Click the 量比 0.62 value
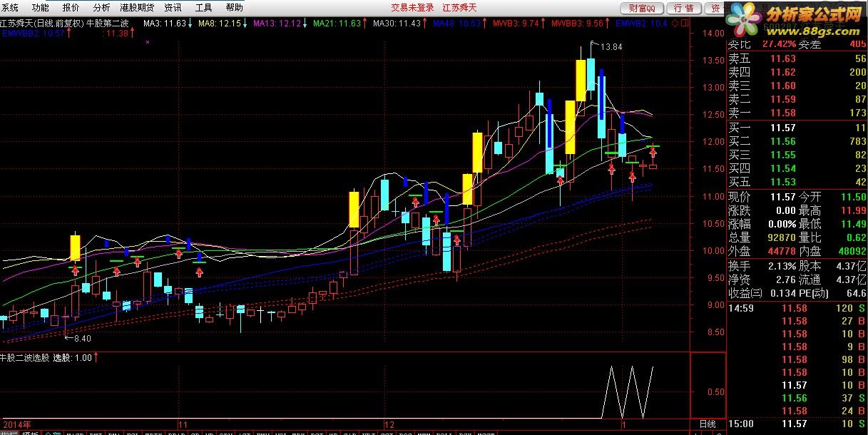 coord(857,237)
